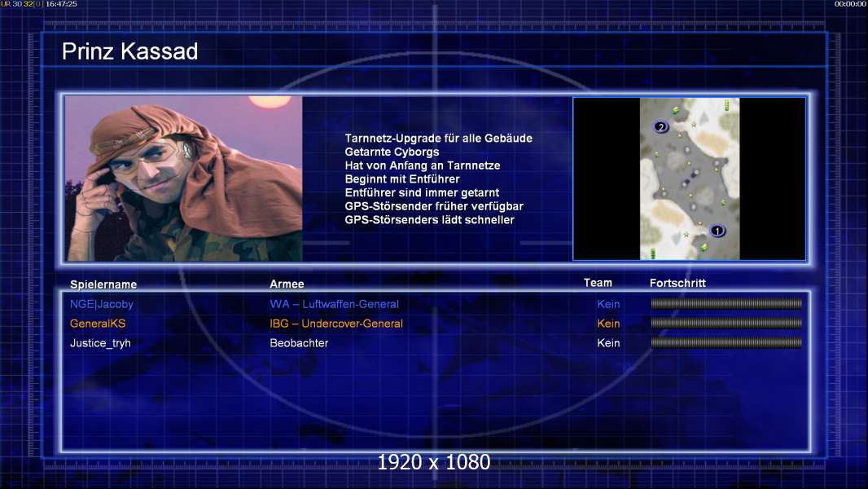Screen dimensions: 868x489
Task: Click the 'Armee' column header
Action: click(287, 284)
